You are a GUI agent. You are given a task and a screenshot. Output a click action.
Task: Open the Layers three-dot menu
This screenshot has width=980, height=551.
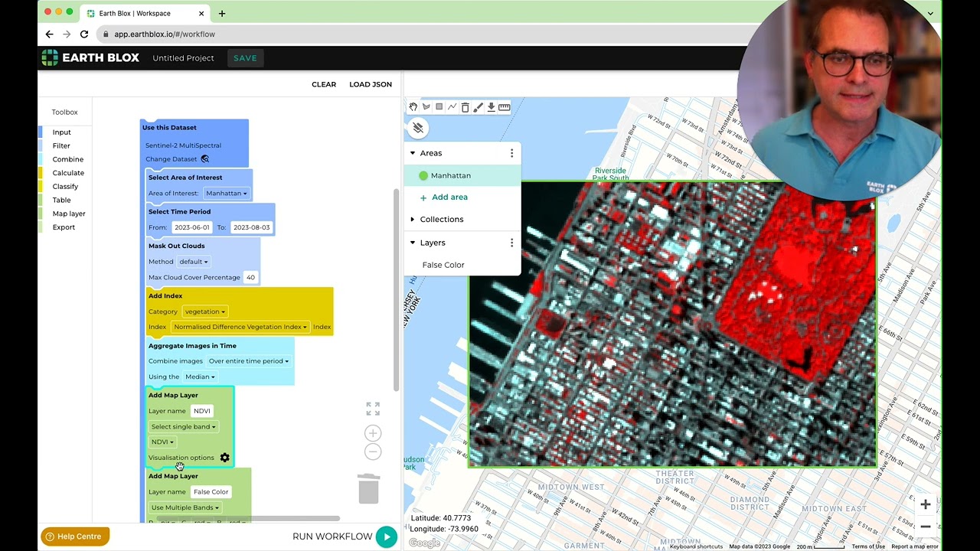[511, 243]
